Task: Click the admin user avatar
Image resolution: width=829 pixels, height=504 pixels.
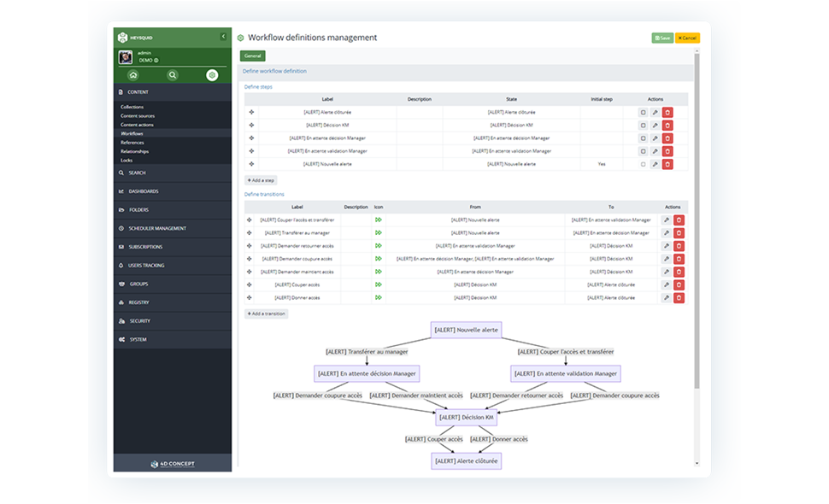Action: pyautogui.click(x=126, y=57)
